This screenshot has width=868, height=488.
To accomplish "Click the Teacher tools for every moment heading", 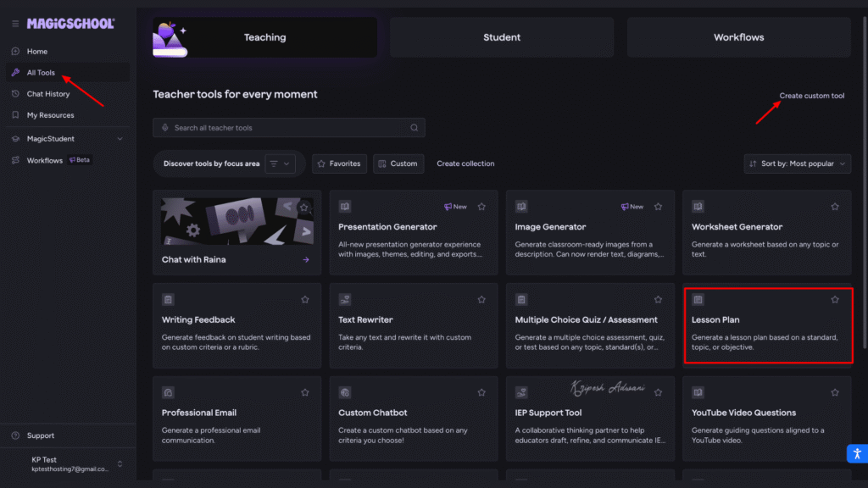I will click(236, 94).
